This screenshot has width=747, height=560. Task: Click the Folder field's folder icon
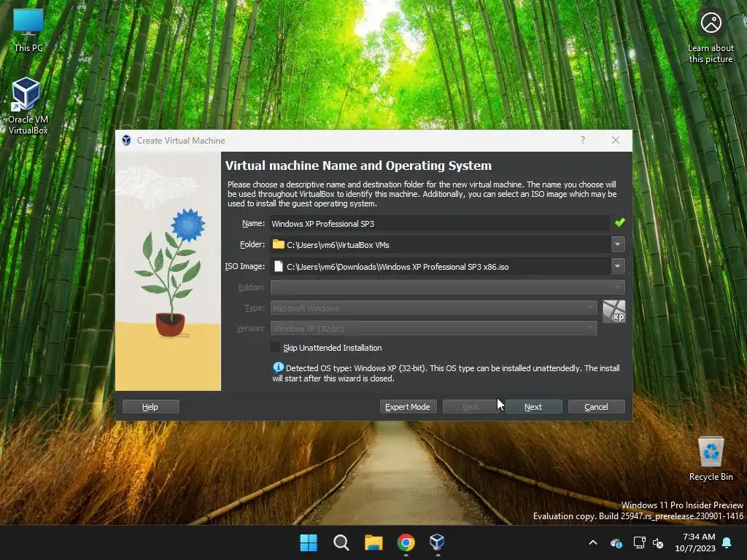click(x=278, y=244)
